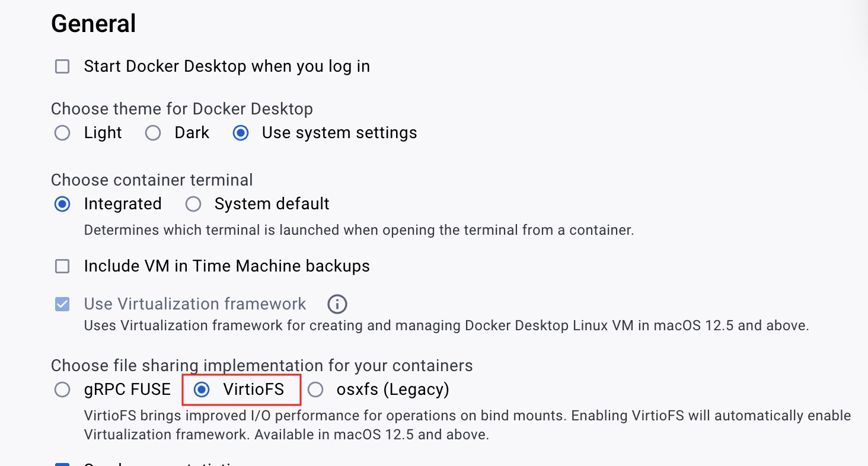Select the VirtioFS radio button
Viewport: 868px width, 466px height.
point(202,390)
